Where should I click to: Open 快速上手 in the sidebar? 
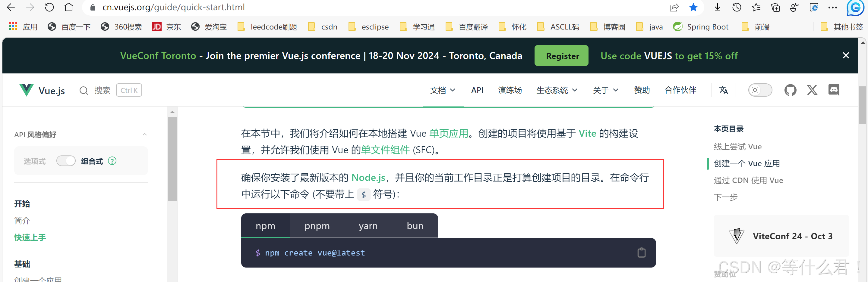point(30,237)
